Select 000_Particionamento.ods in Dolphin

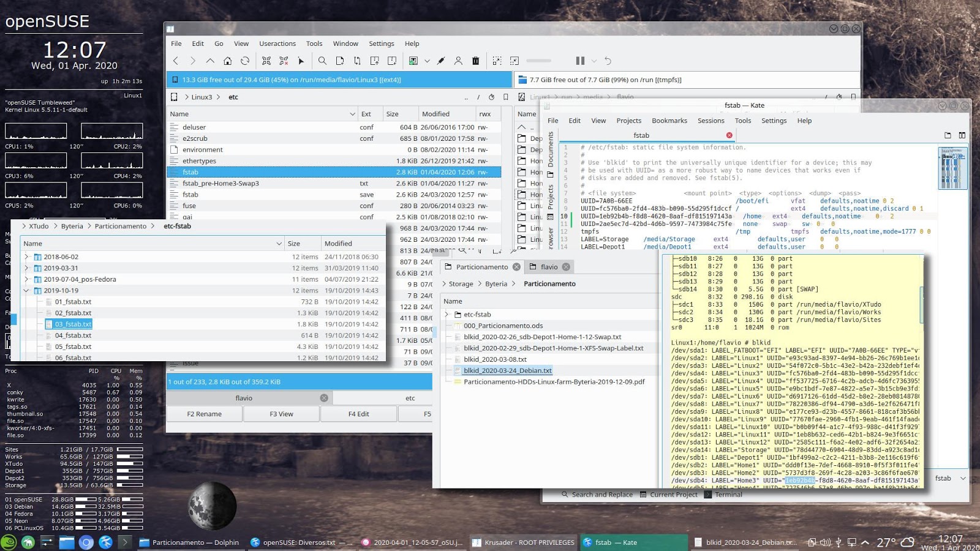coord(503,326)
